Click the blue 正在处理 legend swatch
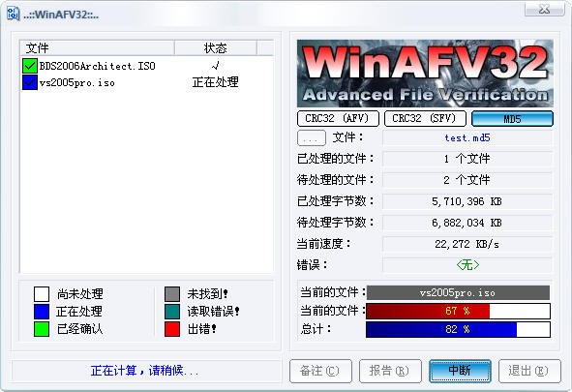This screenshot has height=392, width=572. (42, 312)
